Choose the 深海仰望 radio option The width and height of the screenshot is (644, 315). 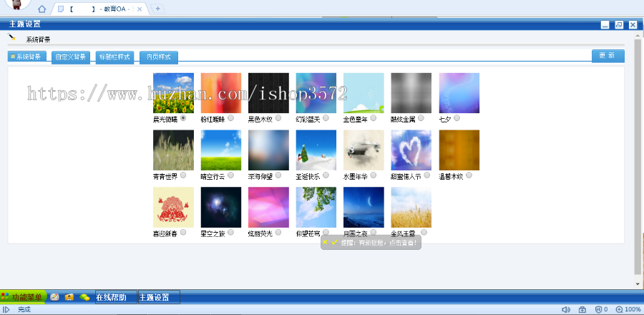coord(278,175)
